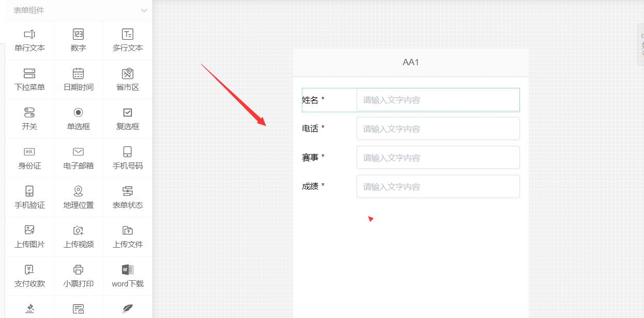644x318 pixels.
Task: Focus the 电话 input field
Action: click(x=438, y=129)
